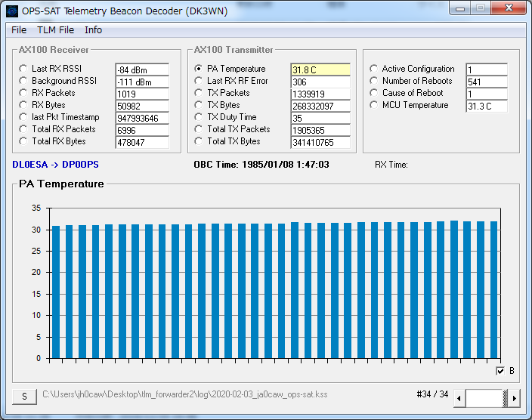532x420 pixels.
Task: Click the DL0ESA -> DP0OPS callsign text
Action: tap(55, 165)
